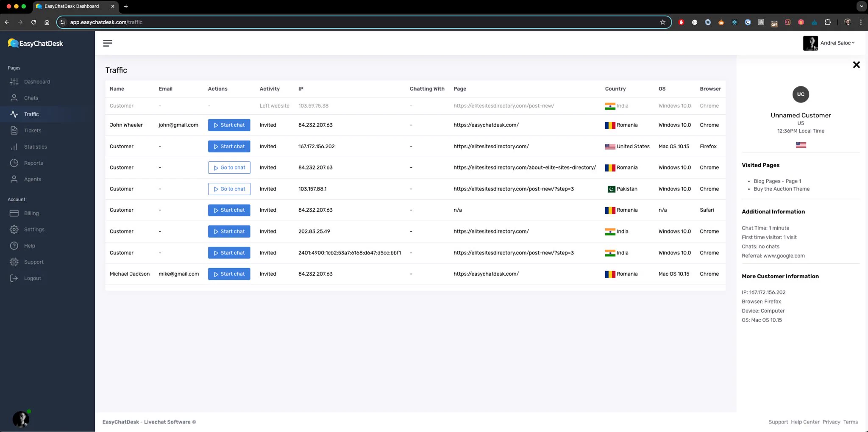The width and height of the screenshot is (868, 432).
Task: Close the customer details panel
Action: tap(856, 65)
